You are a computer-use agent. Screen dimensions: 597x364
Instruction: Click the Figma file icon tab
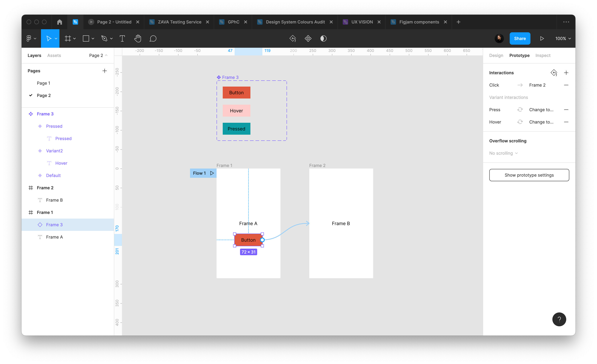(x=75, y=22)
